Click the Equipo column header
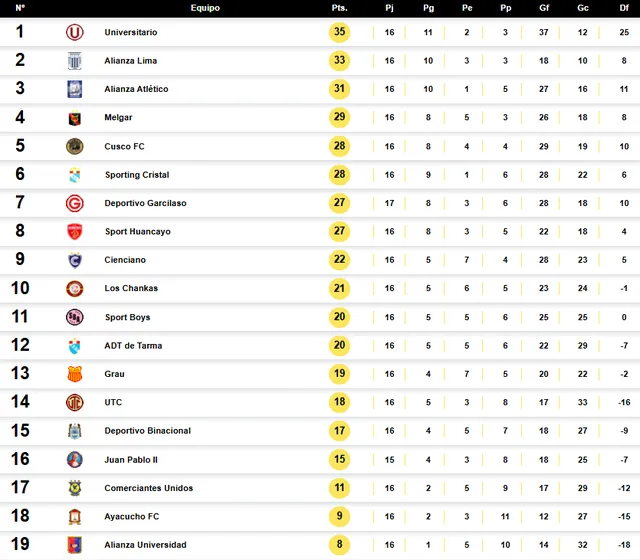Image resolution: width=640 pixels, height=560 pixels. click(205, 8)
